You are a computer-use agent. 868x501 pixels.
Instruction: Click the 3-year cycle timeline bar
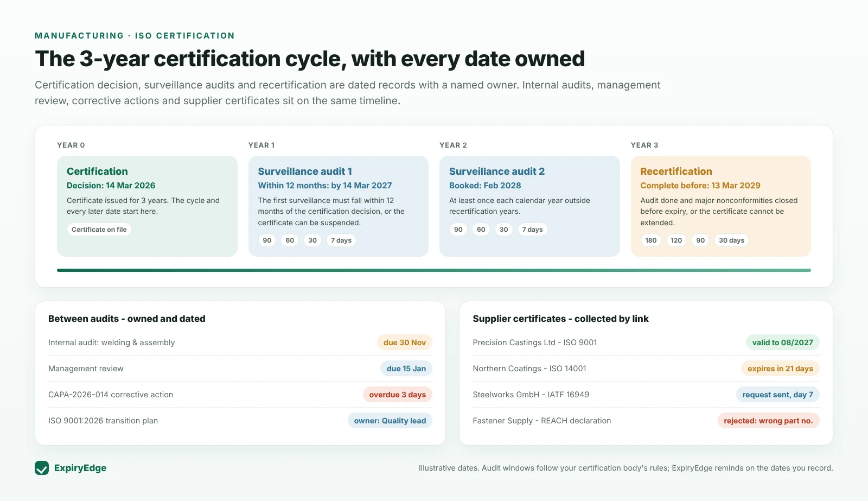(434, 270)
